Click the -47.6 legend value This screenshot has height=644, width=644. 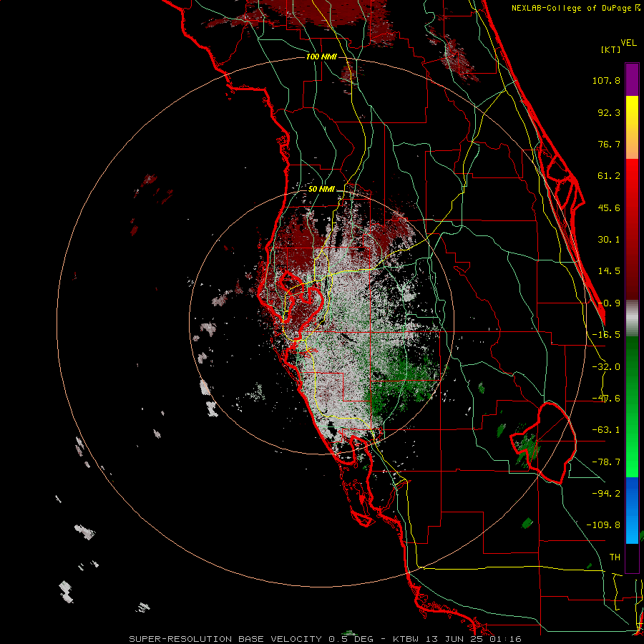click(x=606, y=399)
